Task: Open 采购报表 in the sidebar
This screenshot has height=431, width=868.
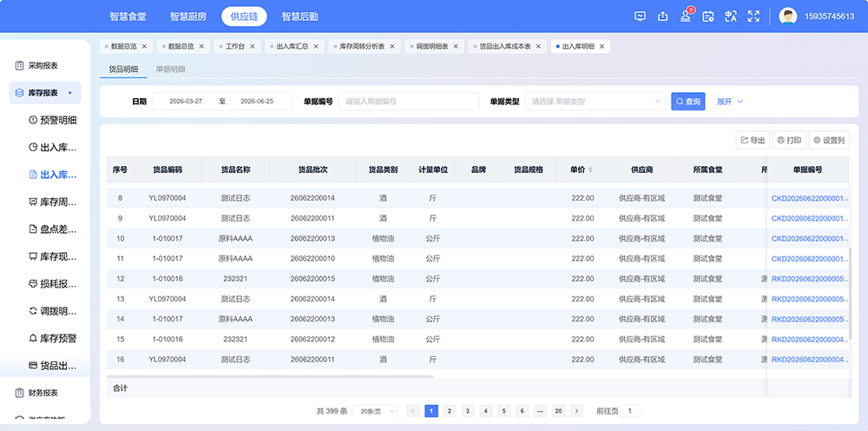Action: [x=45, y=65]
